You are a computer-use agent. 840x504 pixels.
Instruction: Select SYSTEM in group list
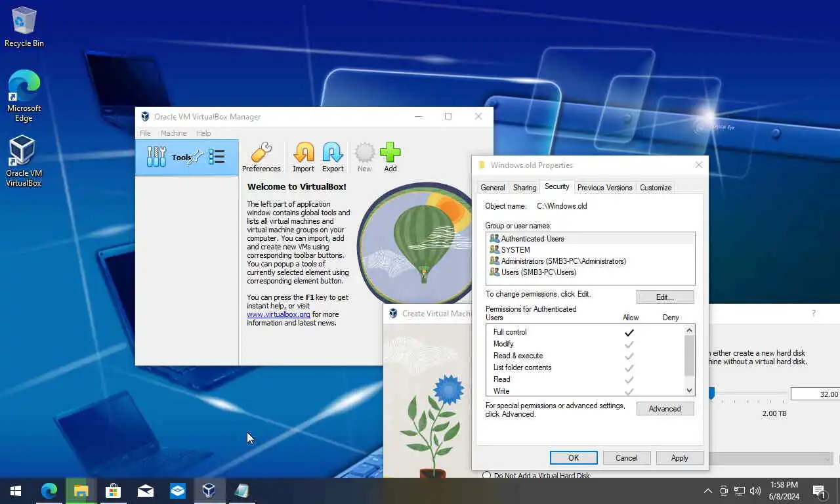pos(590,250)
